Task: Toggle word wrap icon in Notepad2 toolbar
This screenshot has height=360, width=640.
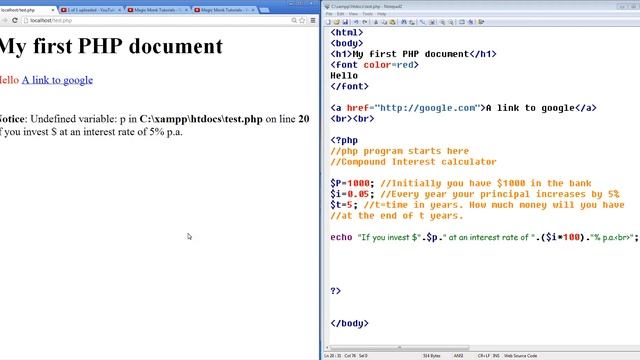Action: click(422, 22)
